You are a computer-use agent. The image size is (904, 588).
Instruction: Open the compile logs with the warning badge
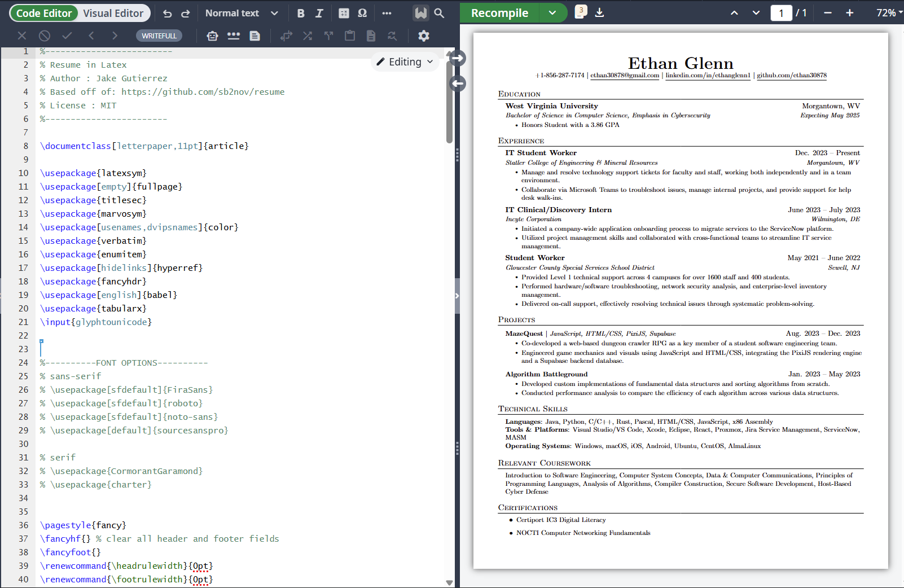pyautogui.click(x=580, y=13)
